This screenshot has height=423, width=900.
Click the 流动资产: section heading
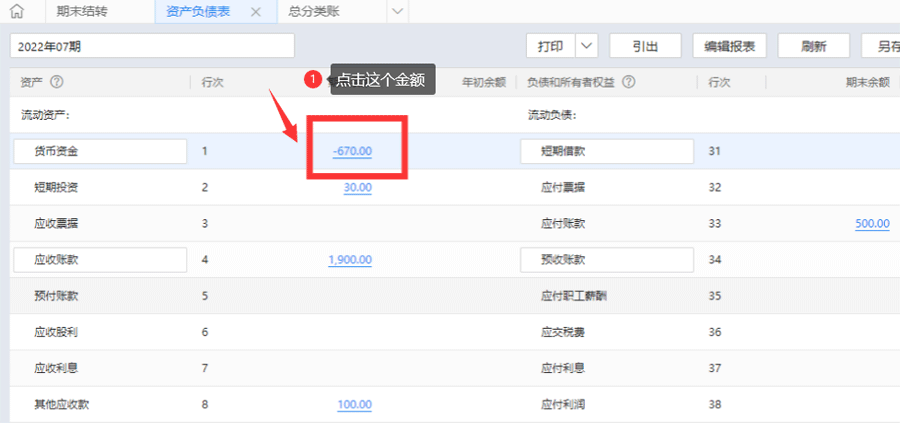45,115
